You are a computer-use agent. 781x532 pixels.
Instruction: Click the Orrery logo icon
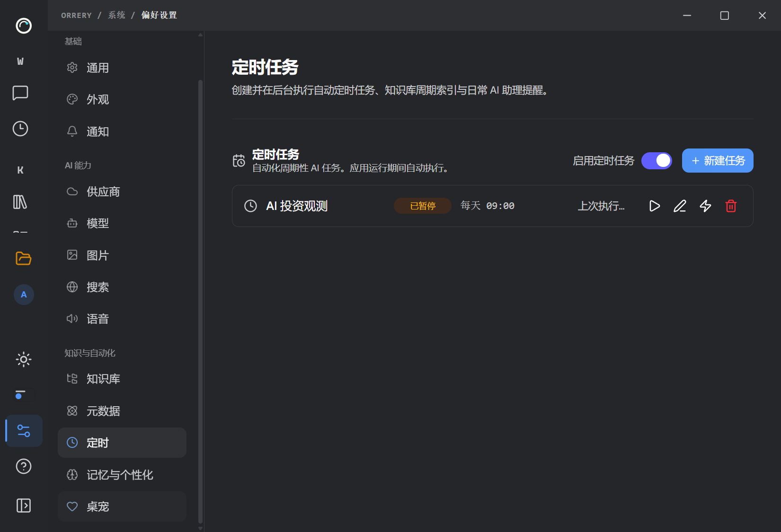click(x=24, y=26)
